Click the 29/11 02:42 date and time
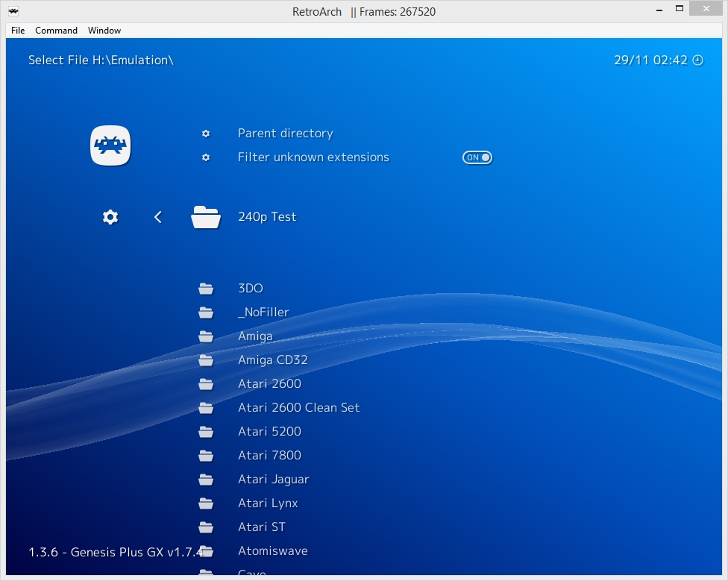728x581 pixels. (650, 60)
